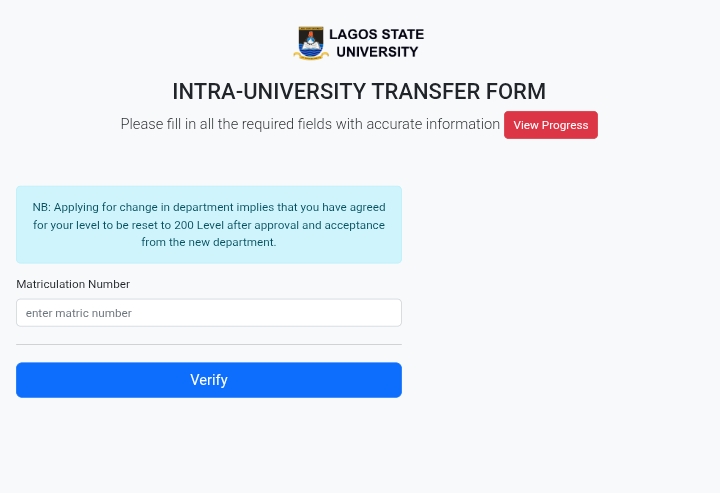Screen dimensions: 720x493
Task: Click the 'Please fill in all the required fields' text
Action: point(250,124)
